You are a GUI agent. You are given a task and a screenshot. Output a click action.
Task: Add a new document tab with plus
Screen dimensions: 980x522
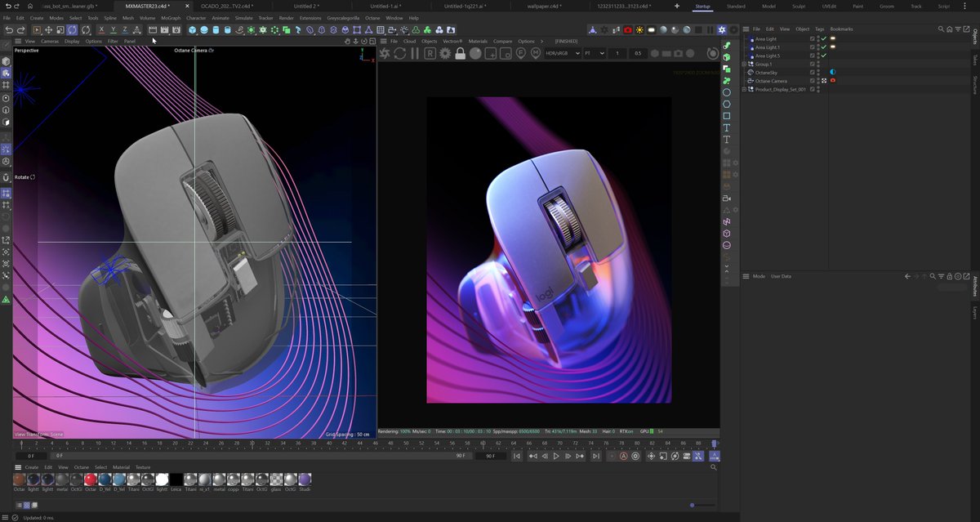(677, 6)
